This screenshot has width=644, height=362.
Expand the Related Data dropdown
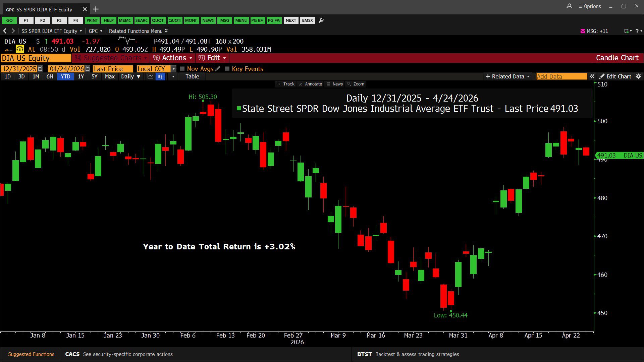pyautogui.click(x=507, y=76)
